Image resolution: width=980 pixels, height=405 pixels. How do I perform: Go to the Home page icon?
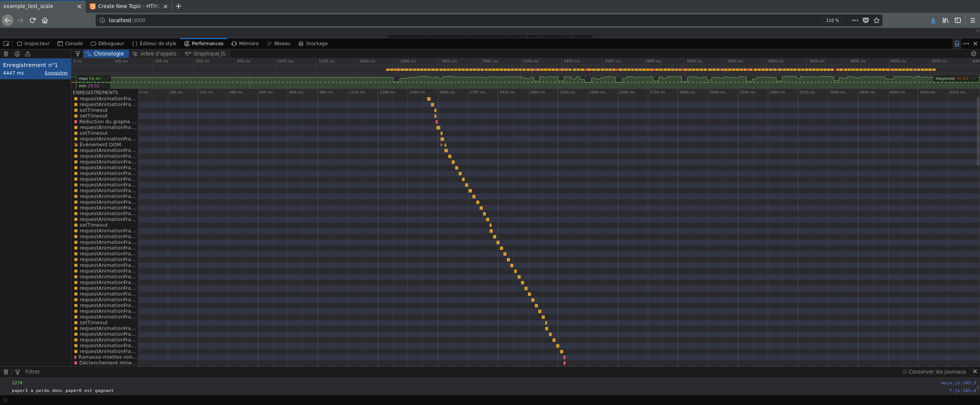point(45,20)
